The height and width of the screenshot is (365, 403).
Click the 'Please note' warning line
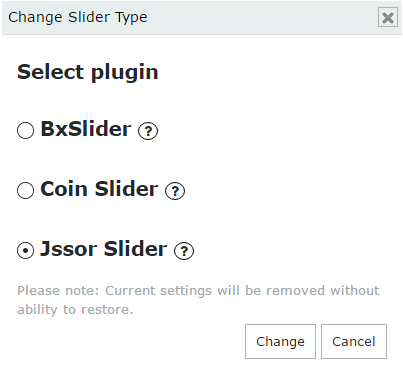[198, 291]
